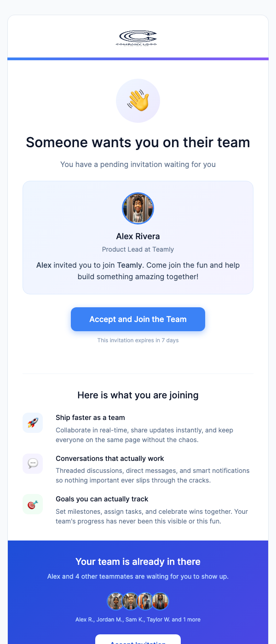Viewport: 276px width, 644px height.
Task: Click the speech bubble Conversations icon
Action: [33, 464]
